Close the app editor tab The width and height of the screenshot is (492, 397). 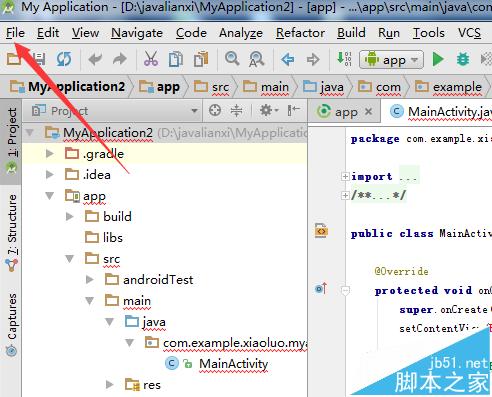pos(369,112)
